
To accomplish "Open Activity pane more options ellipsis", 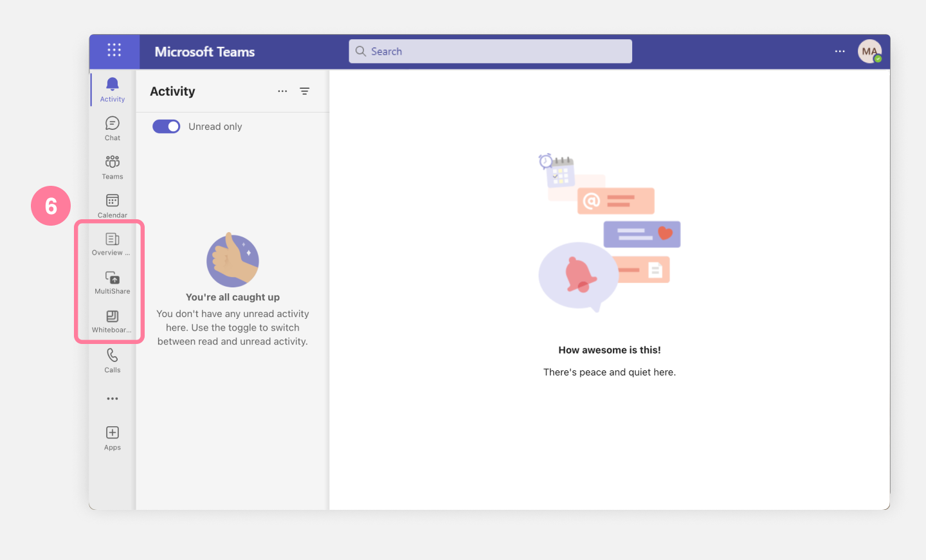I will [x=282, y=91].
